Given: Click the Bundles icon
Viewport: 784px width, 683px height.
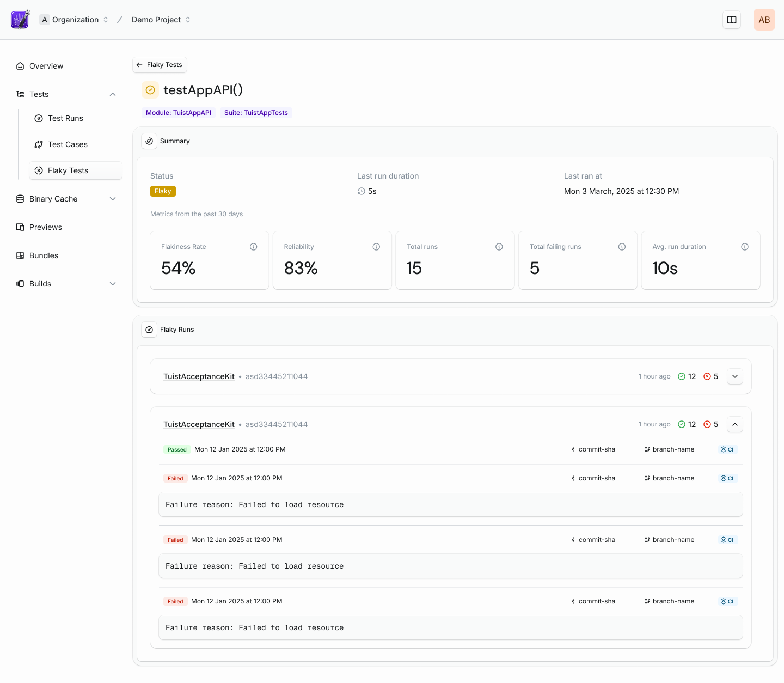Looking at the screenshot, I should [20, 255].
